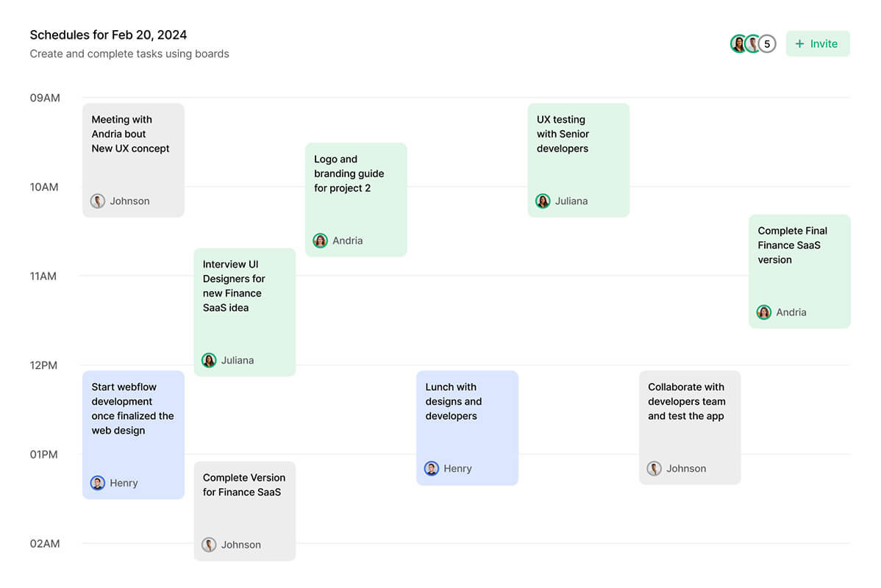This screenshot has width=881, height=588.
Task: Click Henry's avatar on Lunch card
Action: [x=432, y=469]
